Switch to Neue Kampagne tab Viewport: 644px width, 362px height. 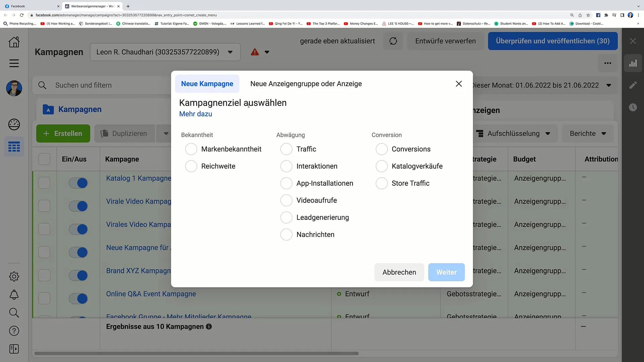tap(207, 83)
